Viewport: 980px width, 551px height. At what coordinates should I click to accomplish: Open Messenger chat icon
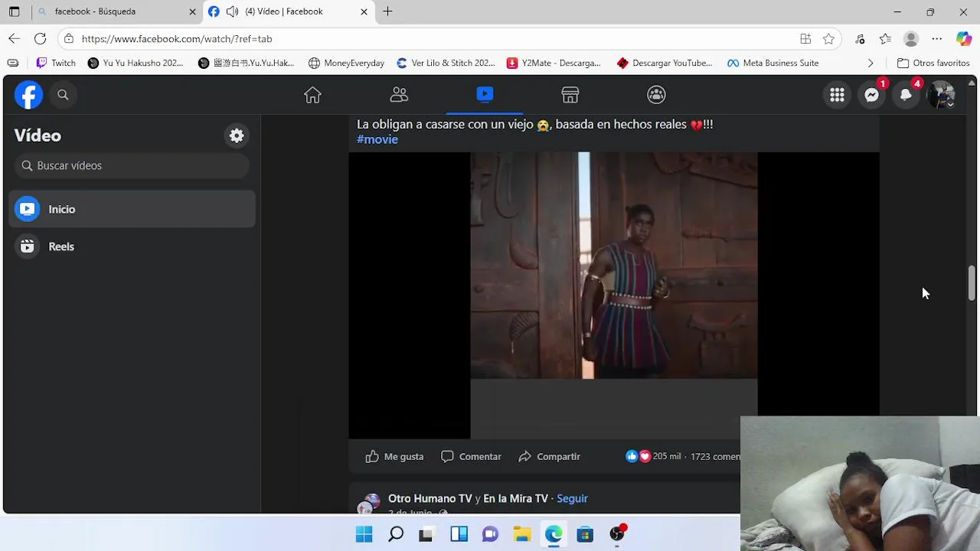click(x=871, y=95)
